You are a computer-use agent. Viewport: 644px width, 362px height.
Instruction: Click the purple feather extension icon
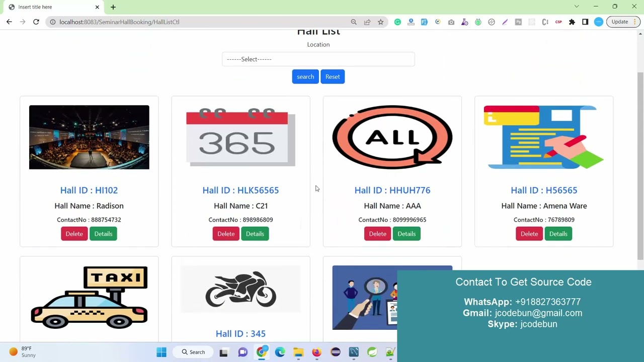tap(505, 22)
